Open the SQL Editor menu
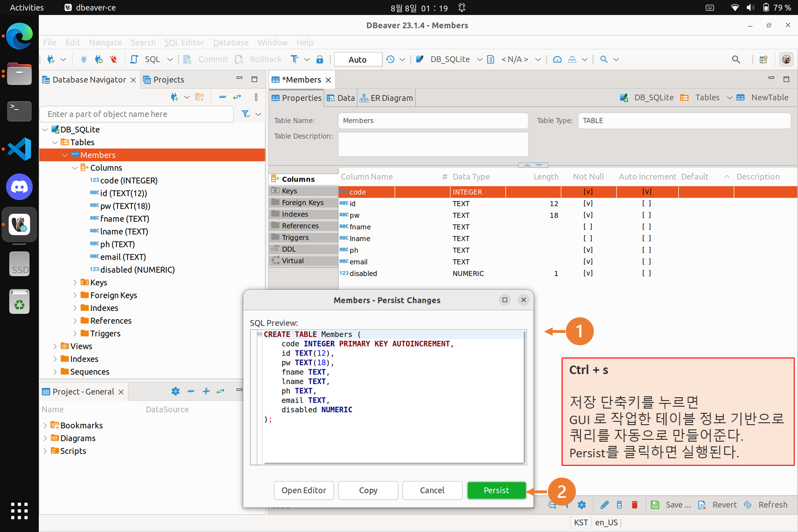Screen dimensions: 798x532 184,43
